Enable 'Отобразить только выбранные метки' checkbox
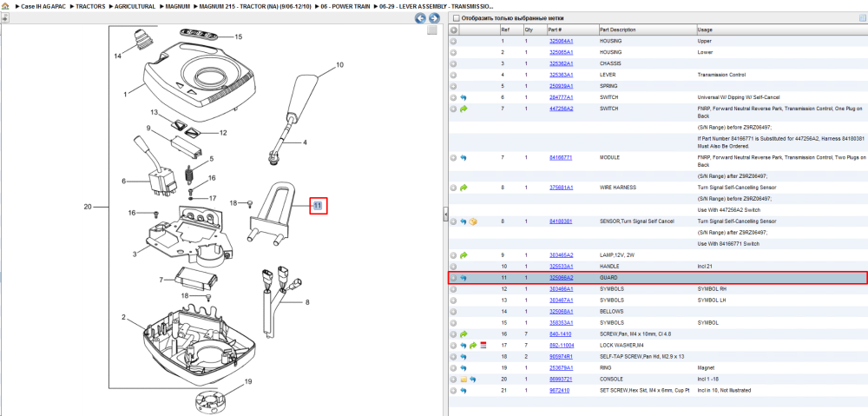868x416 pixels. coord(457,18)
